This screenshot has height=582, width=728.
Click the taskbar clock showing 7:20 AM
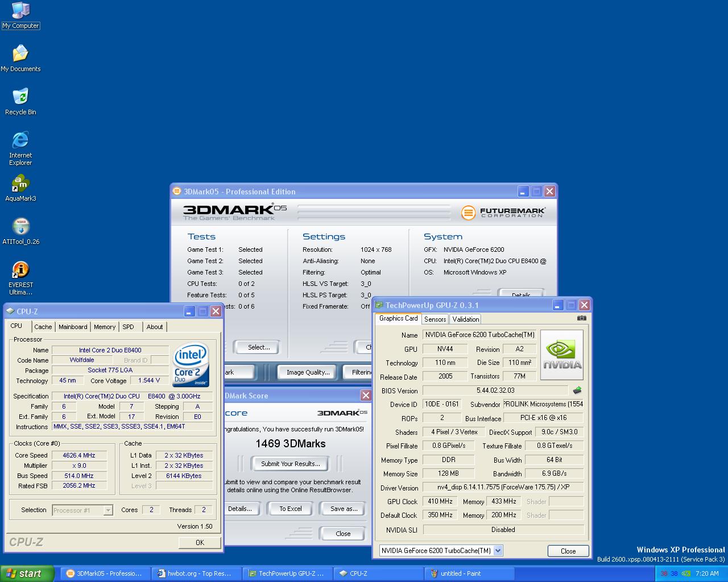706,573
